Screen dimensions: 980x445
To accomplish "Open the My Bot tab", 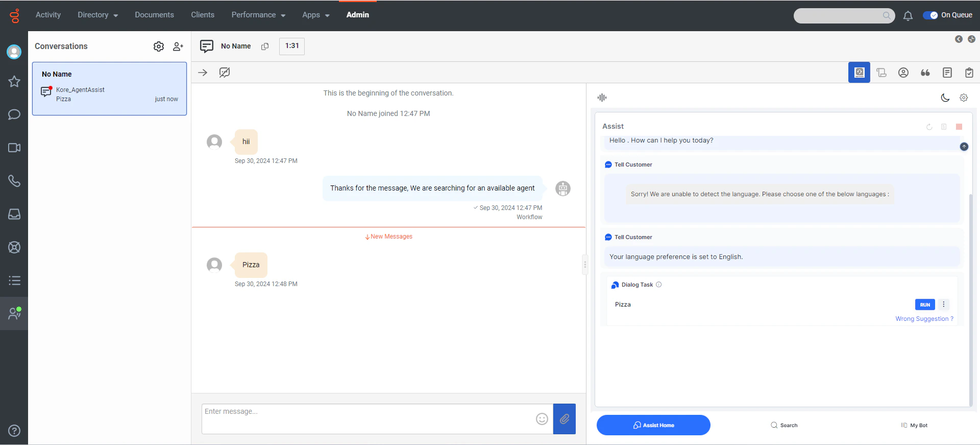I will coord(914,425).
